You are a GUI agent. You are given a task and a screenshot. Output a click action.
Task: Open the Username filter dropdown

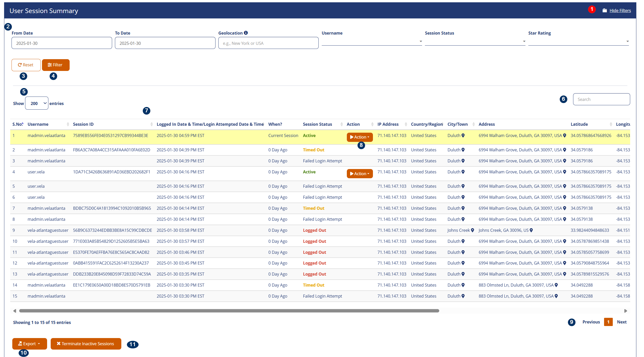[372, 41]
